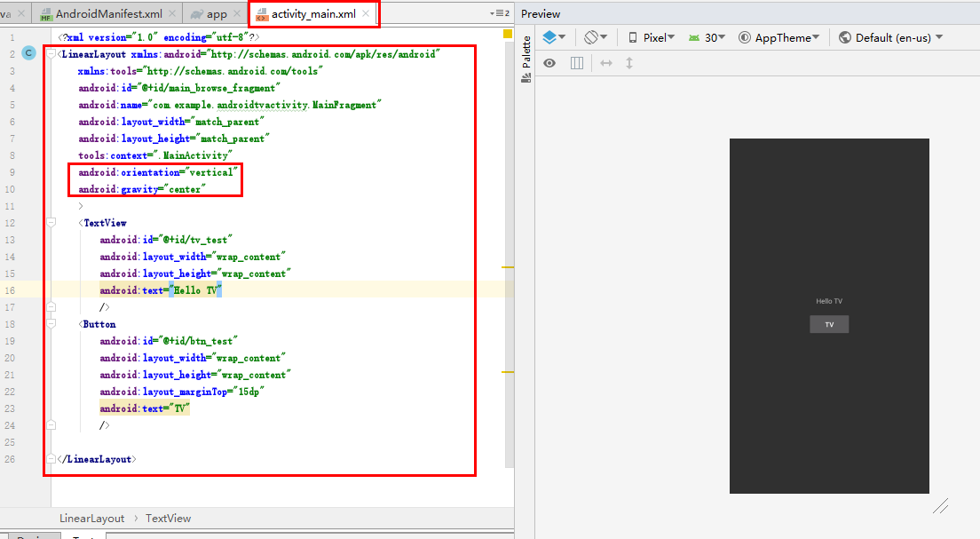Select the Hello TV text in preview
Image resolution: width=980 pixels, height=539 pixels.
click(x=829, y=301)
